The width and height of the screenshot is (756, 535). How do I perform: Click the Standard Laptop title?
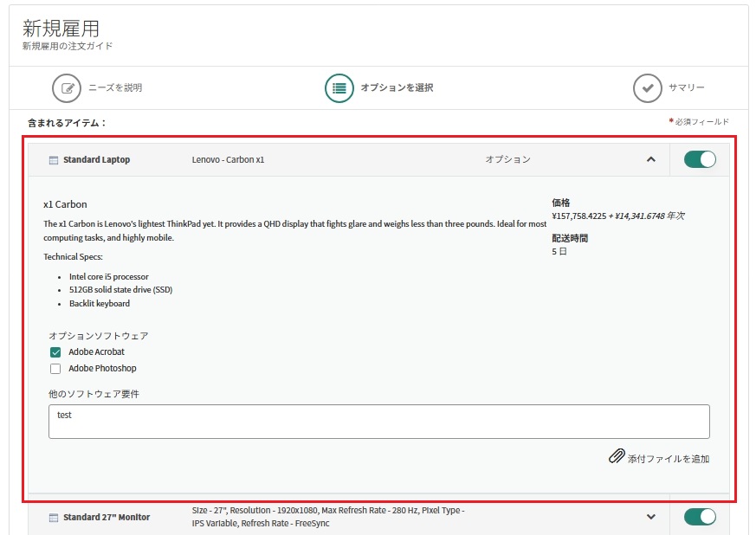tap(96, 159)
